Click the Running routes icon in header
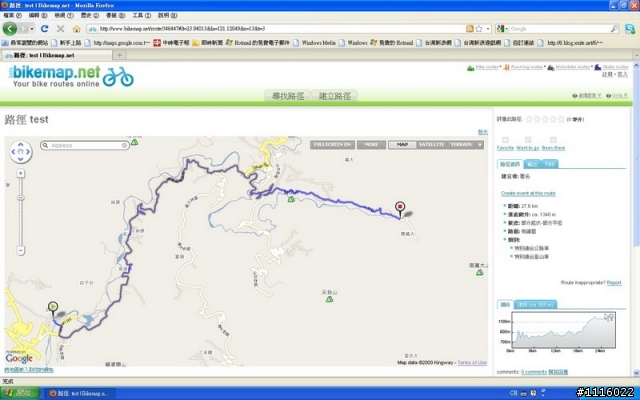 [507, 67]
